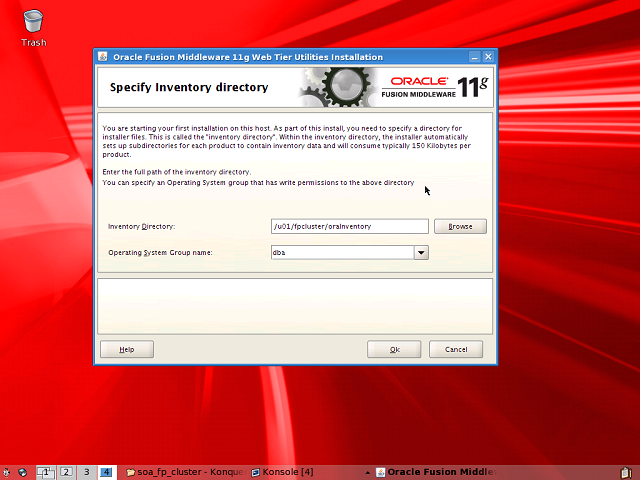Viewport: 640px width, 480px height.
Task: Switch to virtual desktop 4 in pager
Action: 107,472
